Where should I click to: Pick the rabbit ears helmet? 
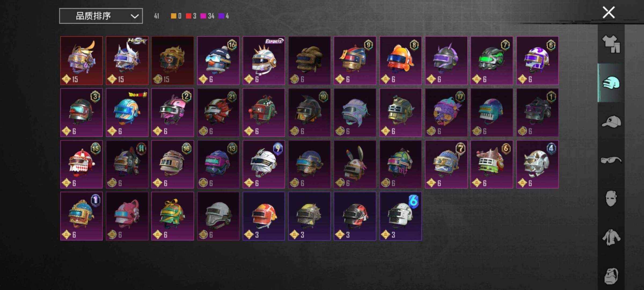[x=355, y=164]
